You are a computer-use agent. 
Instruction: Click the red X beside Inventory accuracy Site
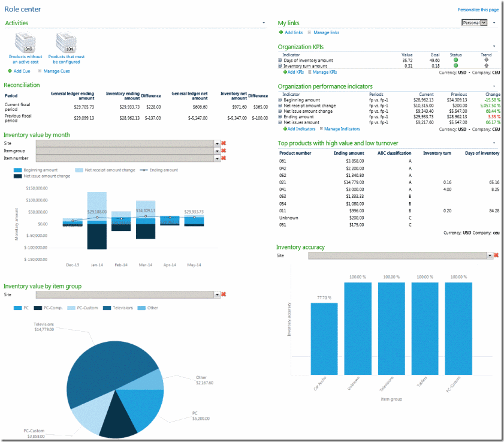point(496,255)
